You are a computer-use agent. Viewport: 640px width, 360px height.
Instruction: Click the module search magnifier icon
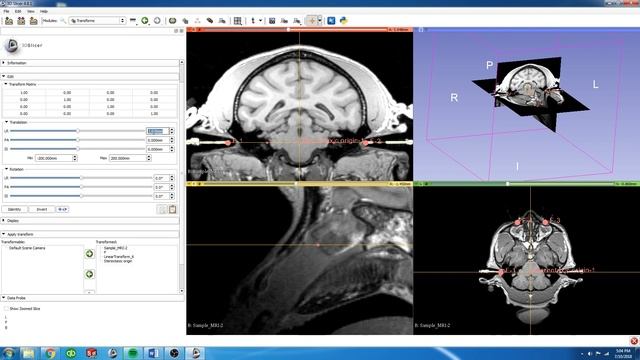point(63,21)
